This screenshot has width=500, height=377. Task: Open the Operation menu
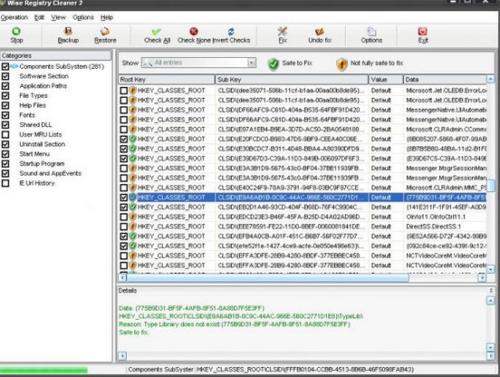pos(14,17)
